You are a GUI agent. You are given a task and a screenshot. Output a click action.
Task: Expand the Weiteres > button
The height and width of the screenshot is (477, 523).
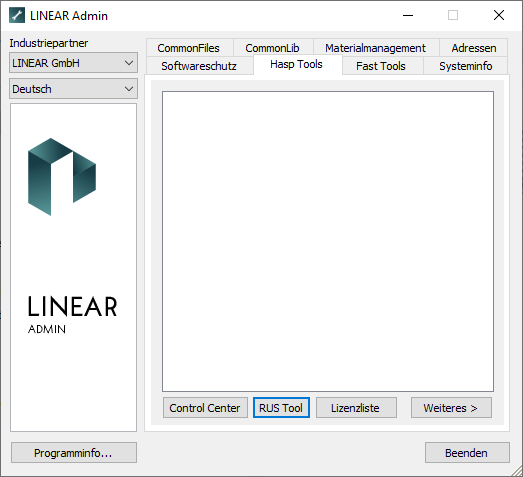[451, 408]
